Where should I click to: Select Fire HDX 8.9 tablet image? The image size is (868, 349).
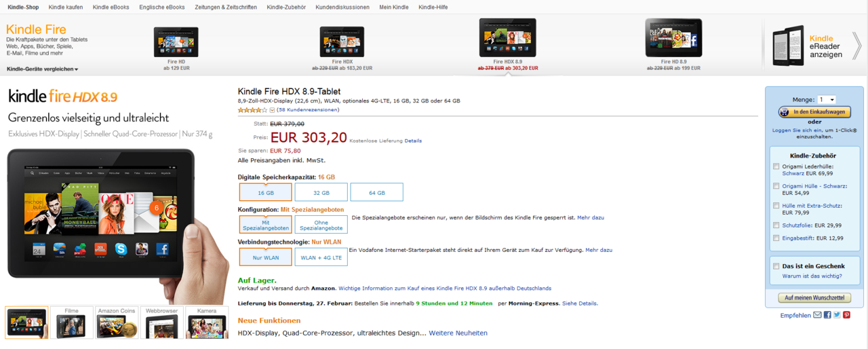tap(508, 38)
